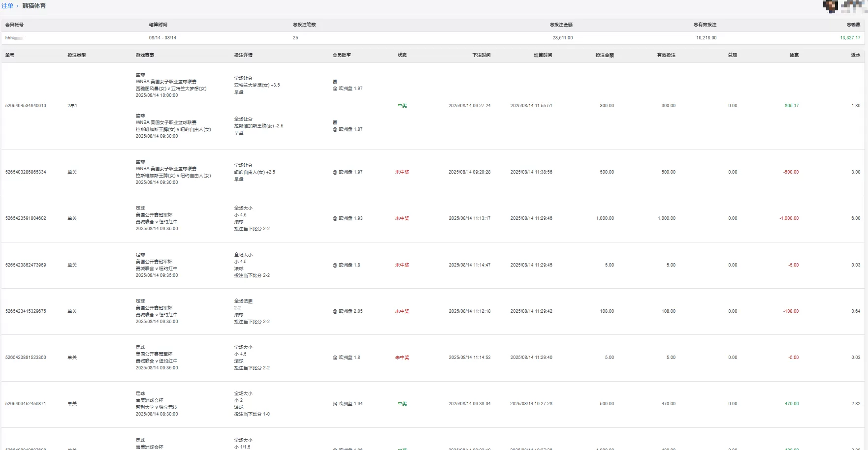Click 中奖 status of order 5265404534940010

pyautogui.click(x=402, y=106)
